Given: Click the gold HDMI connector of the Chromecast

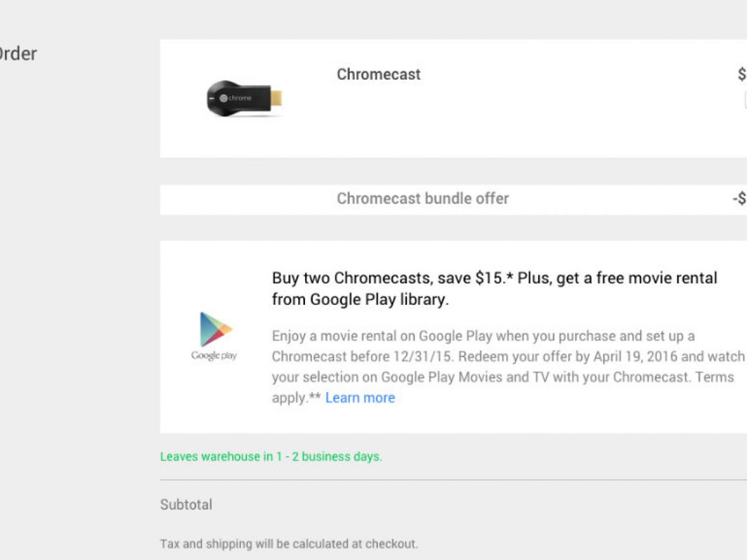Looking at the screenshot, I should [276, 98].
